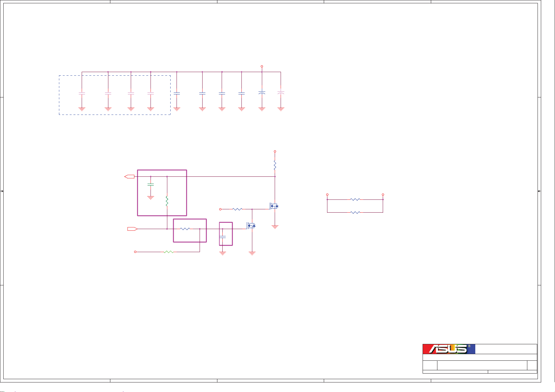Screen dimensions: 555x392
Task: Select the resistor inside the middle purple box
Action: [185, 229]
